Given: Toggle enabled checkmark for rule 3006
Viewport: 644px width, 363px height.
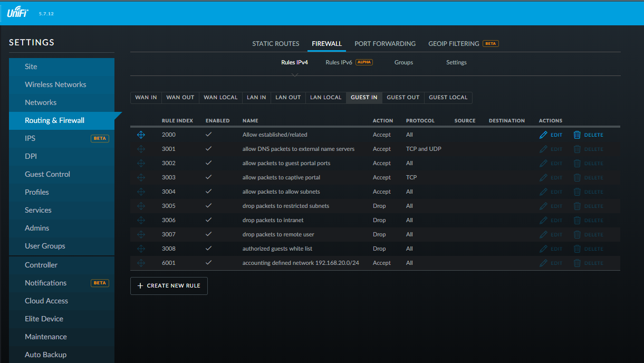Looking at the screenshot, I should click(208, 220).
